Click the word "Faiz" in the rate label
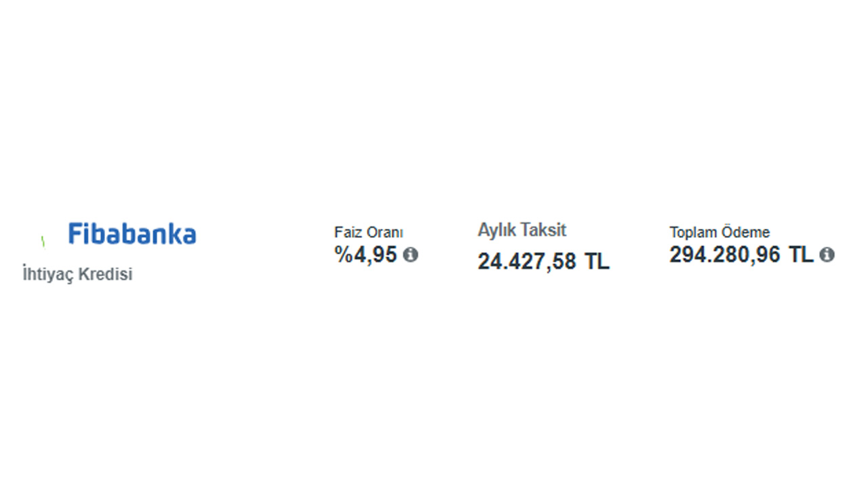 (347, 232)
